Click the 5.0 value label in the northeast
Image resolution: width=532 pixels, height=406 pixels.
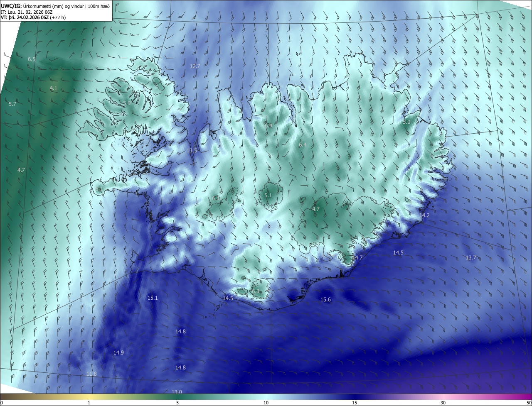coord(406,122)
